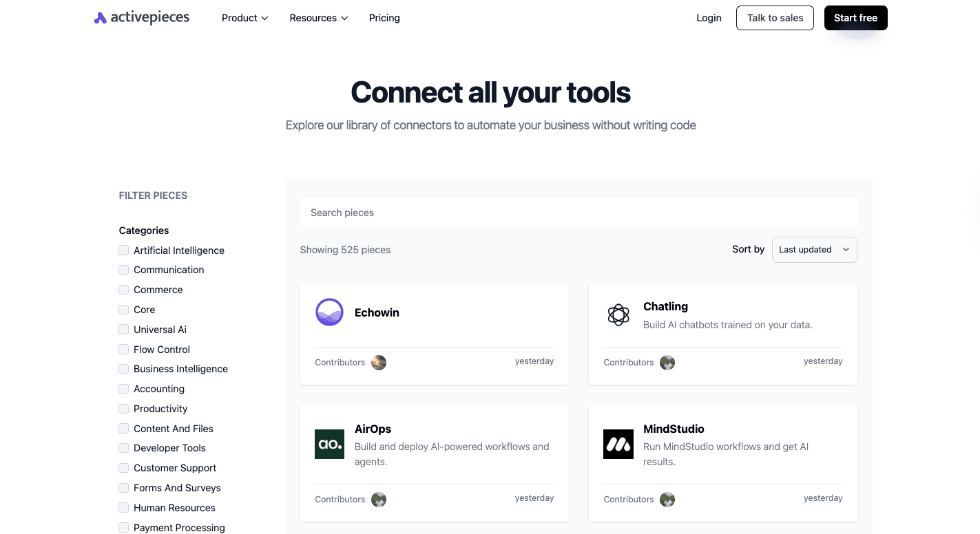
Task: Enable the Communication category checkbox
Action: pos(123,270)
